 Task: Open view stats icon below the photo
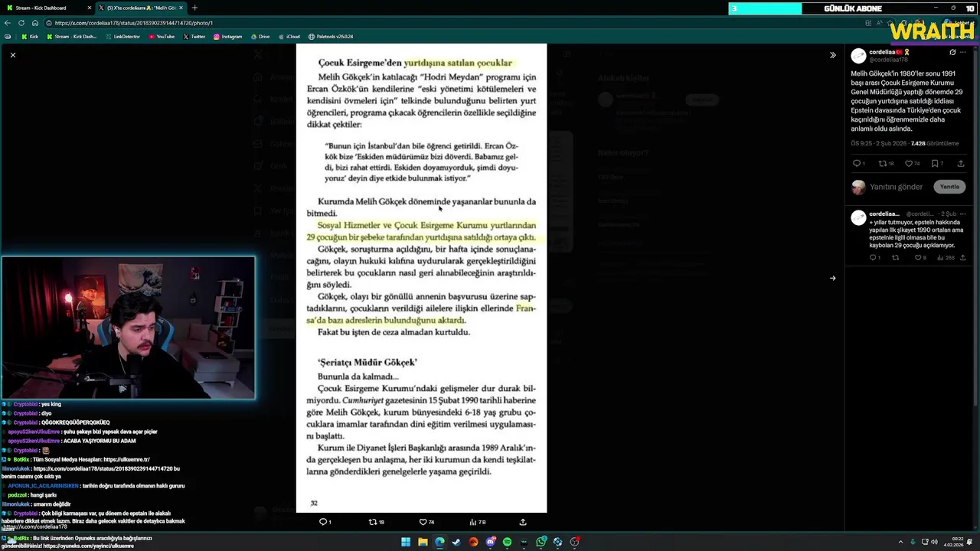click(473, 522)
